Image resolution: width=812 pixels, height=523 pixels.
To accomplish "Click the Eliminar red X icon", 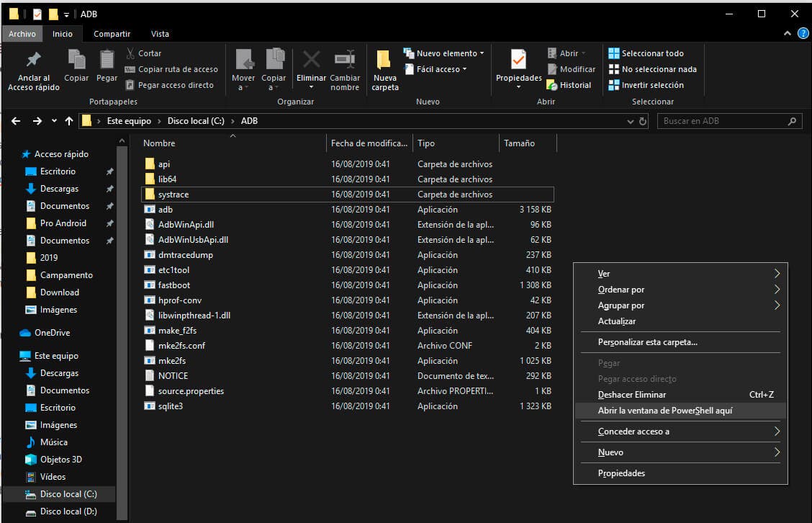I will coord(311,61).
